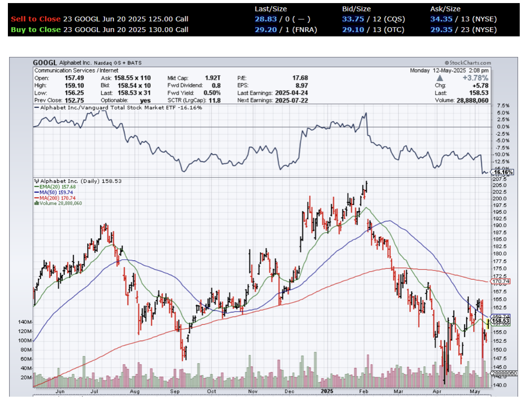Screen dimensions: 532x398
Task: Click the 170.74 MA(200) axis price tag
Action: pyautogui.click(x=501, y=281)
